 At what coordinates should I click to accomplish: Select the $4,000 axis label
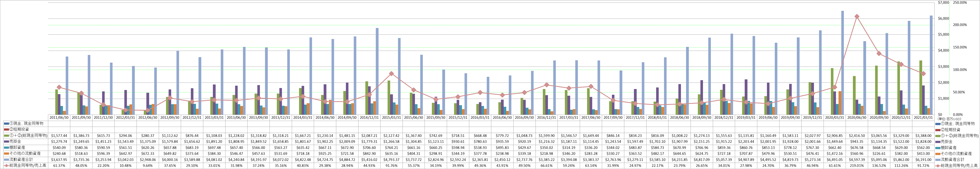943,51
